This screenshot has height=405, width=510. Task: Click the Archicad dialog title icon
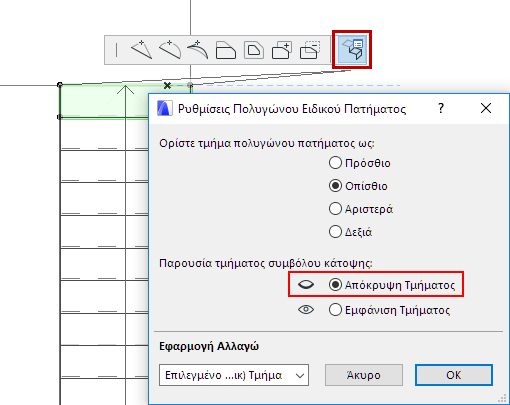pos(165,109)
